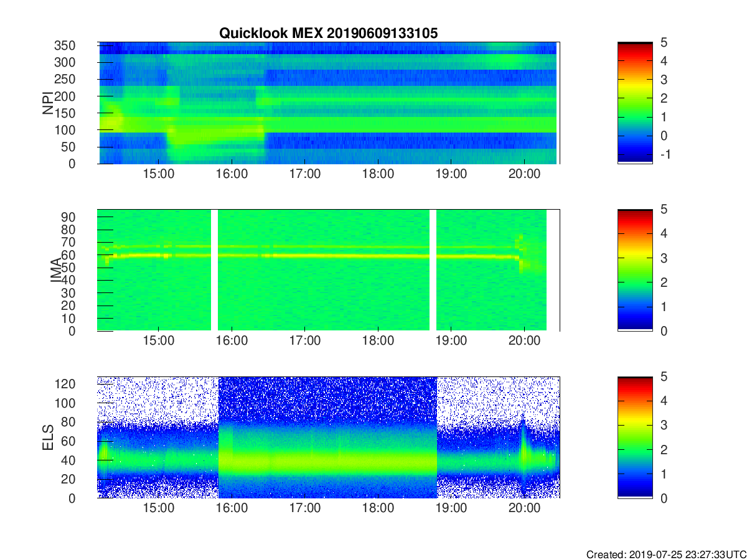Click the NPI y-axis label
747x560 pixels.
(x=48, y=103)
